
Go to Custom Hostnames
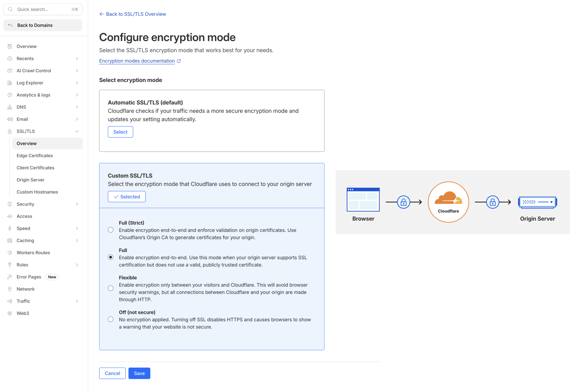37,192
